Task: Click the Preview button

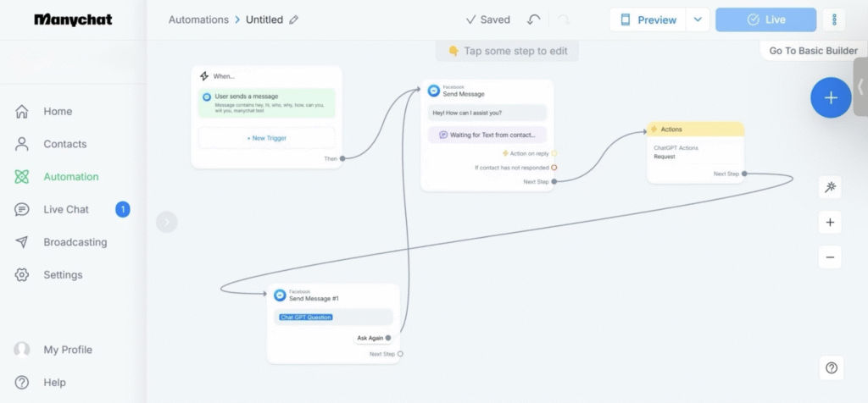Action: pos(648,19)
